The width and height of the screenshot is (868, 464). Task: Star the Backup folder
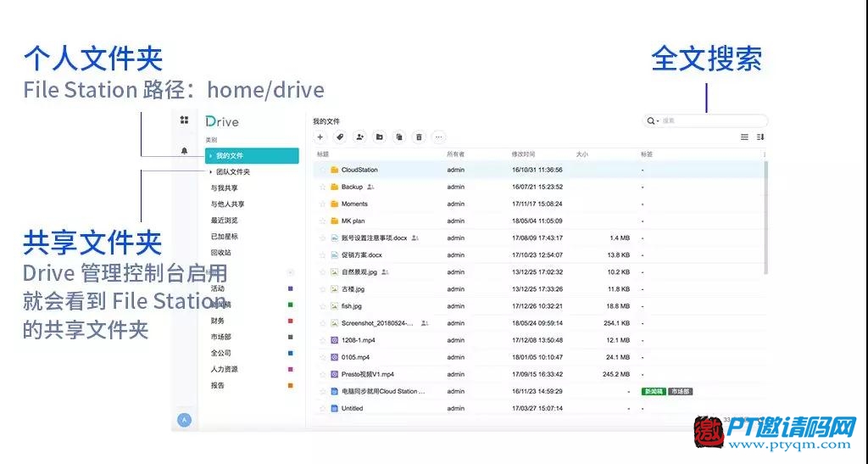pos(323,187)
